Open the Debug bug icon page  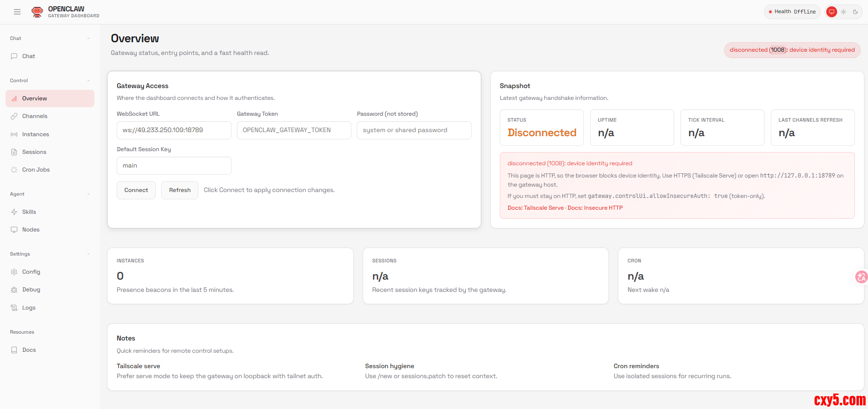click(x=14, y=290)
